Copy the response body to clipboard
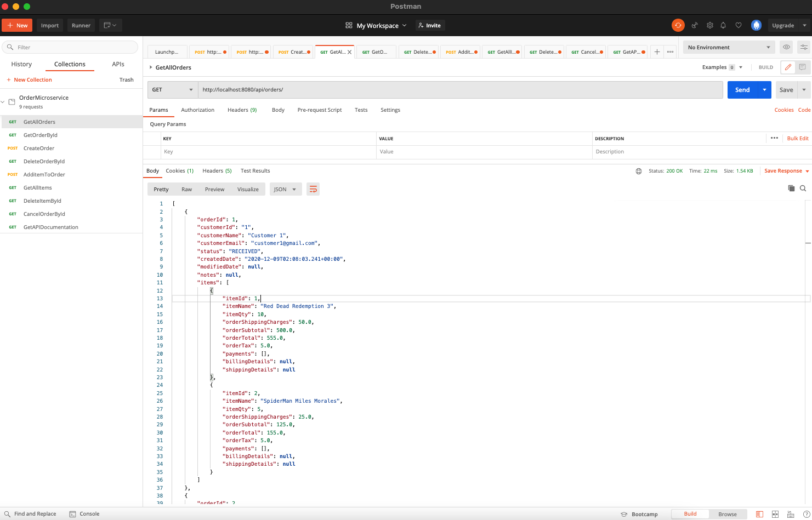The image size is (812, 520). 791,188
